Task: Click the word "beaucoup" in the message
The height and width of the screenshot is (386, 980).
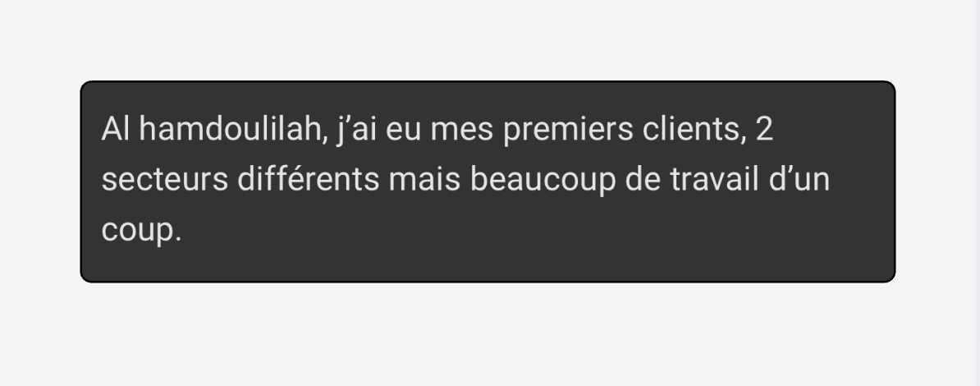Action: pos(543,181)
